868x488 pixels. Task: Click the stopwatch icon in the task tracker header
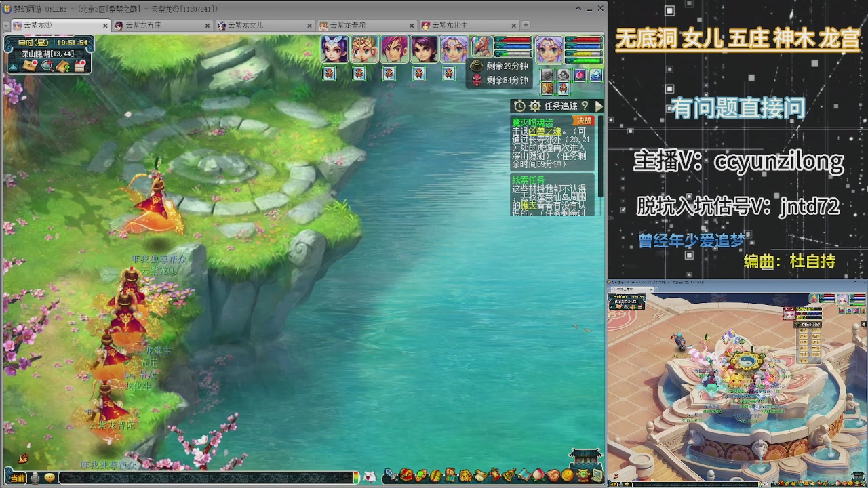coord(519,106)
